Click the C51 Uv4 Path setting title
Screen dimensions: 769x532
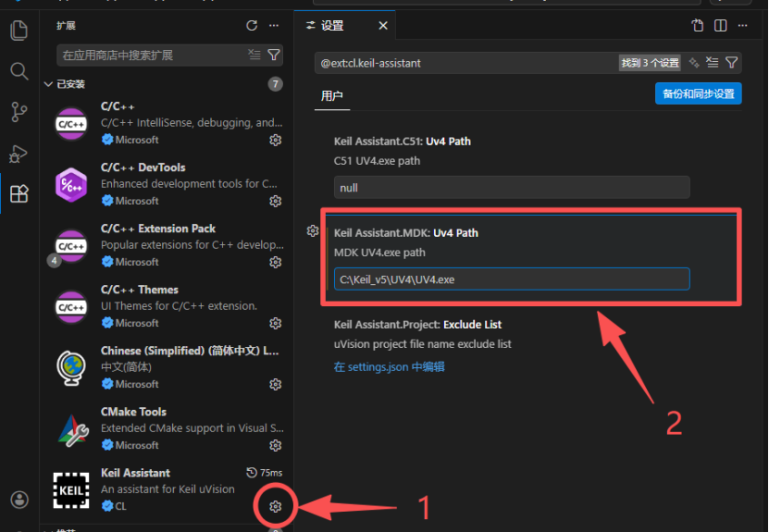click(403, 142)
